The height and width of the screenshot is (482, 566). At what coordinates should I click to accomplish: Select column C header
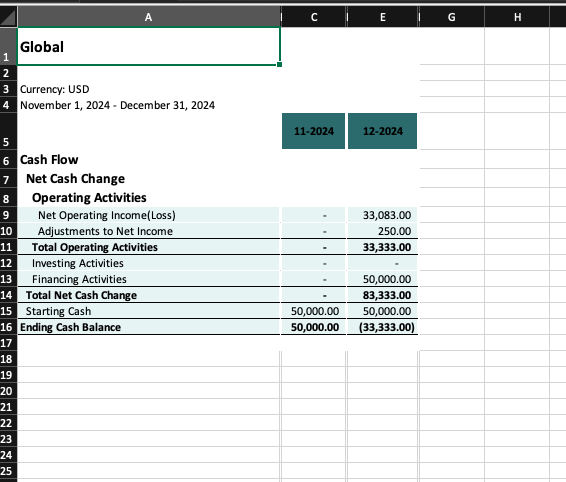click(314, 17)
